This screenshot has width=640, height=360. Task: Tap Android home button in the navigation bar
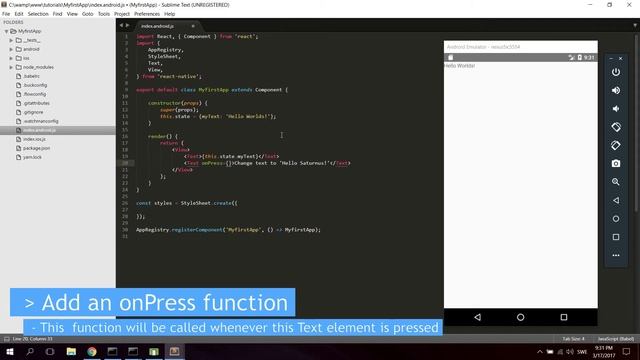click(520, 317)
